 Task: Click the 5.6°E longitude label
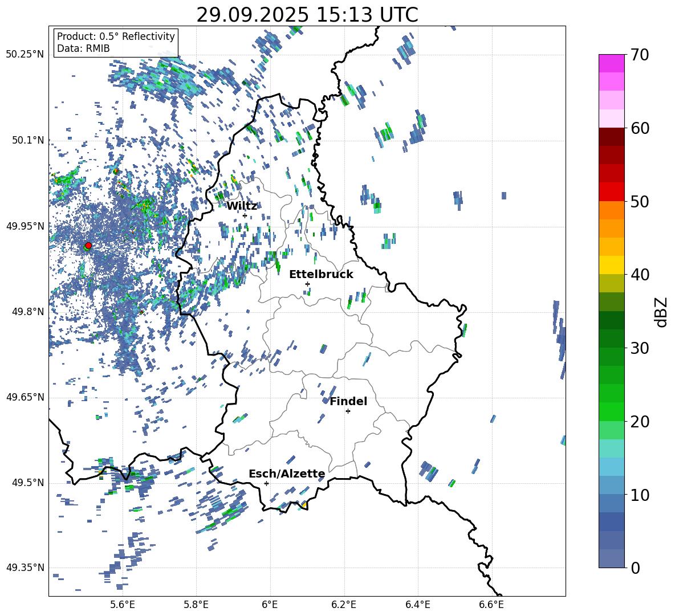(123, 605)
